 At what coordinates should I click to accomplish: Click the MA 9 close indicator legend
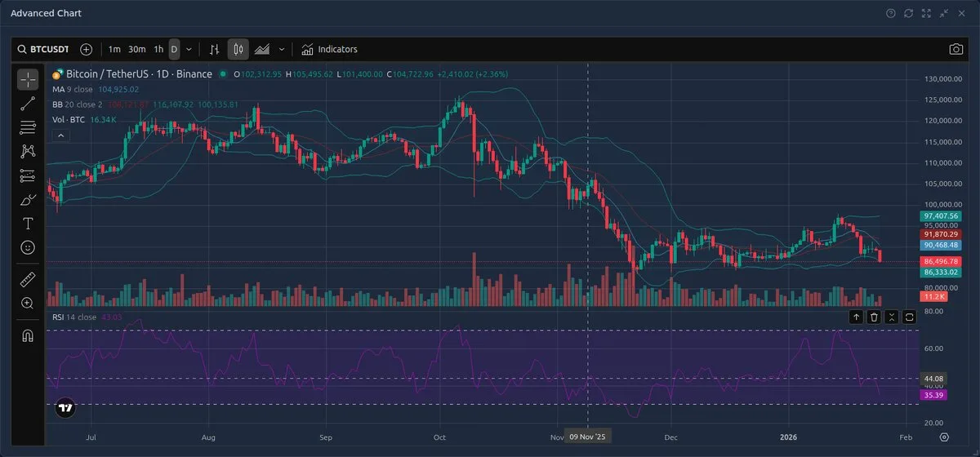[73, 89]
